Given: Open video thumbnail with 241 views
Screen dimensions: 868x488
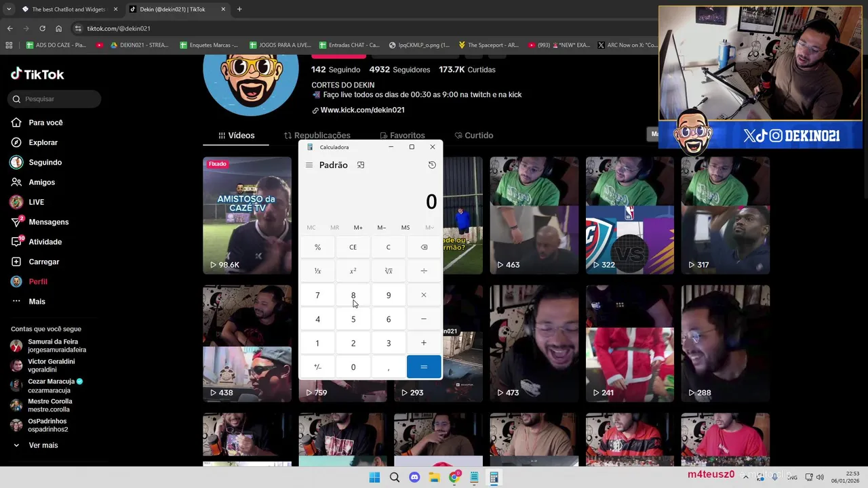Looking at the screenshot, I should pos(630,344).
